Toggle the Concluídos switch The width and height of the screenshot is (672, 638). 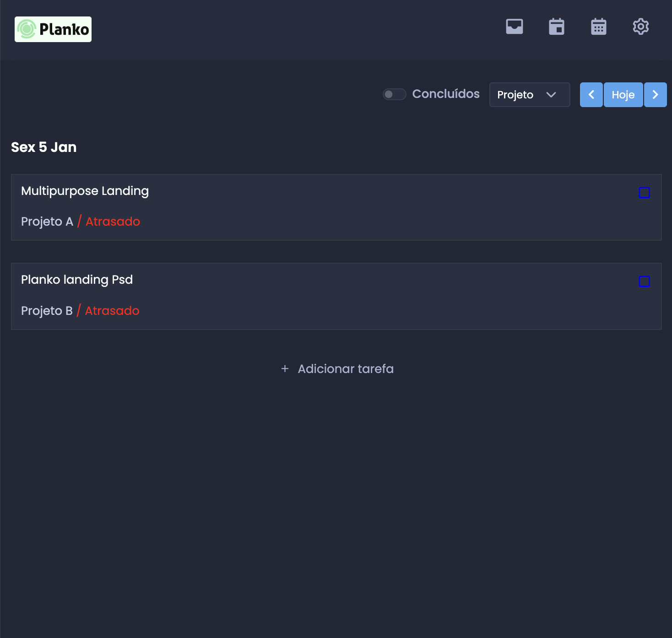pyautogui.click(x=395, y=94)
